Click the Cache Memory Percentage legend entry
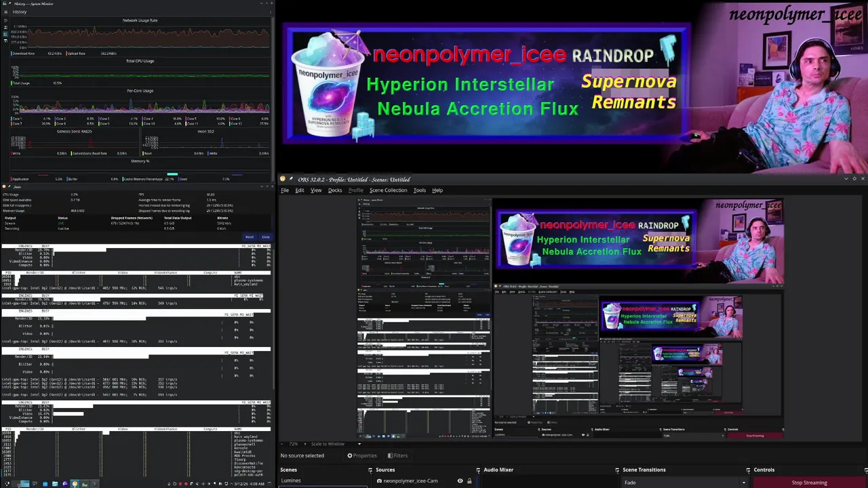868x488 pixels. [144, 179]
